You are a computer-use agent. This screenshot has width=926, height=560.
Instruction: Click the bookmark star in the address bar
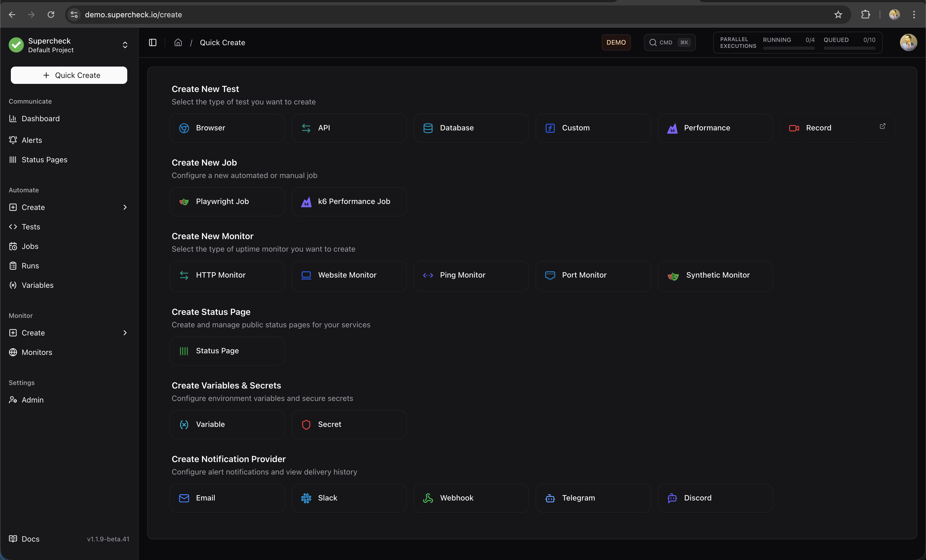(x=838, y=15)
